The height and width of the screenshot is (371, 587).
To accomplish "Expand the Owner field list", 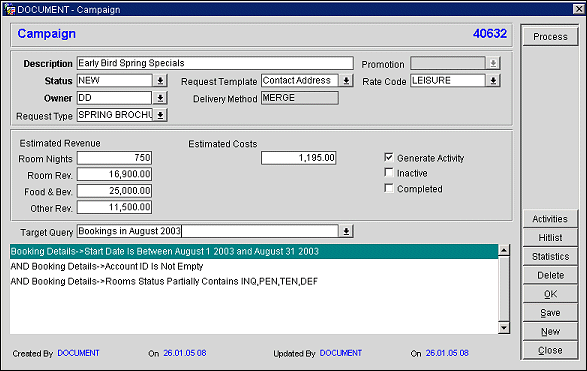I will [x=160, y=98].
